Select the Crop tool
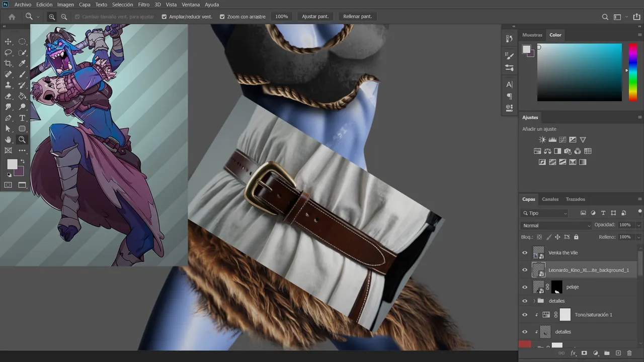Viewport: 644px width, 362px height. (8, 63)
